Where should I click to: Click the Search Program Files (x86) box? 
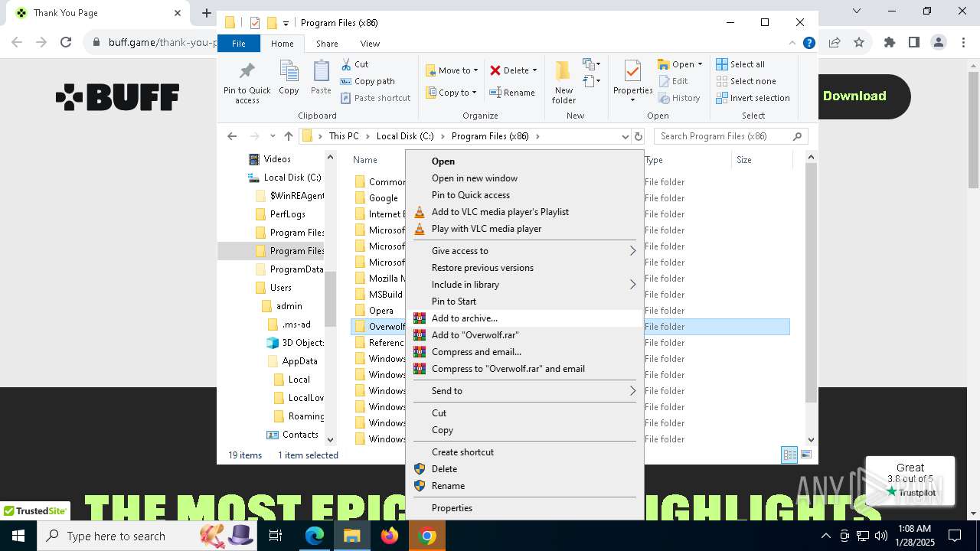coord(730,136)
